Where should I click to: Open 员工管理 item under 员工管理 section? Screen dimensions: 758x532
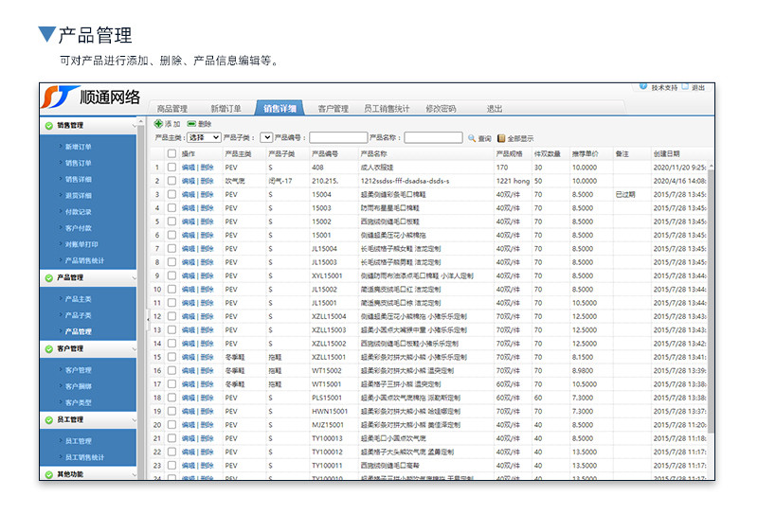tap(79, 441)
